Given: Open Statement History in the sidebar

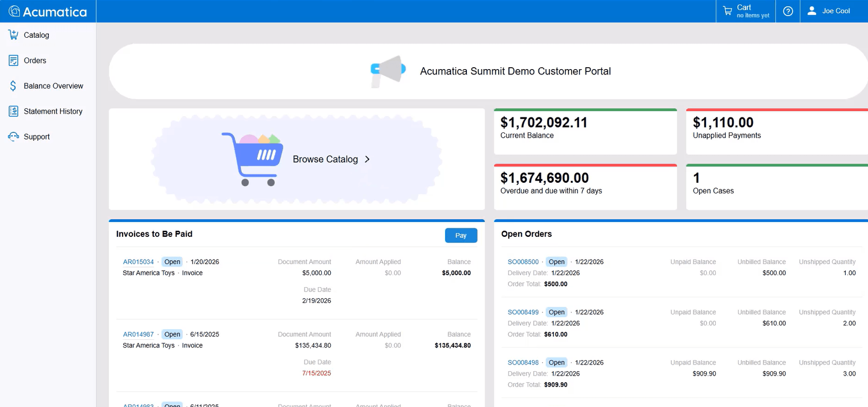Looking at the screenshot, I should [x=53, y=111].
